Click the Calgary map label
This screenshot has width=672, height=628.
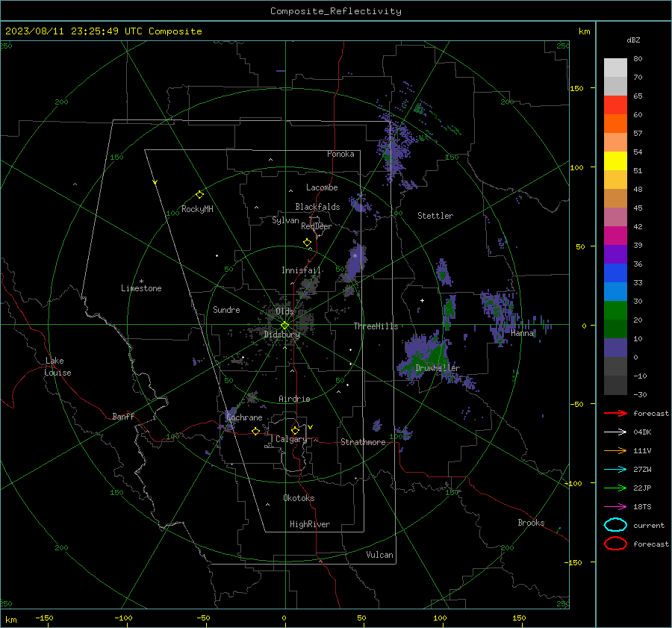point(291,439)
